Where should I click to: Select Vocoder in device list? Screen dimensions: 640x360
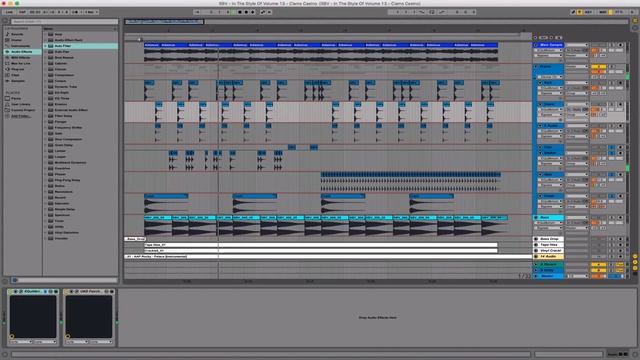coord(81,238)
